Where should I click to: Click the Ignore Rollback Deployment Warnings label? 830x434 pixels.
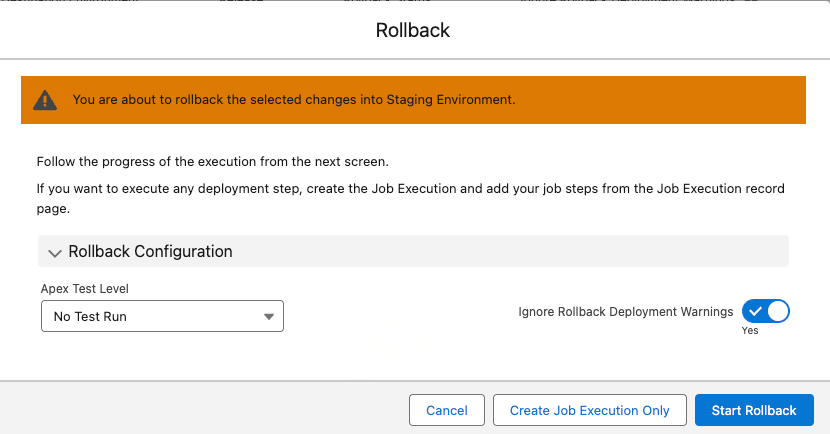point(625,312)
